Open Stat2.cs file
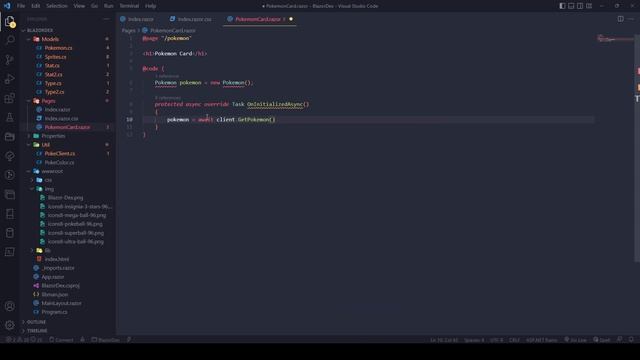640x360 pixels. [53, 75]
